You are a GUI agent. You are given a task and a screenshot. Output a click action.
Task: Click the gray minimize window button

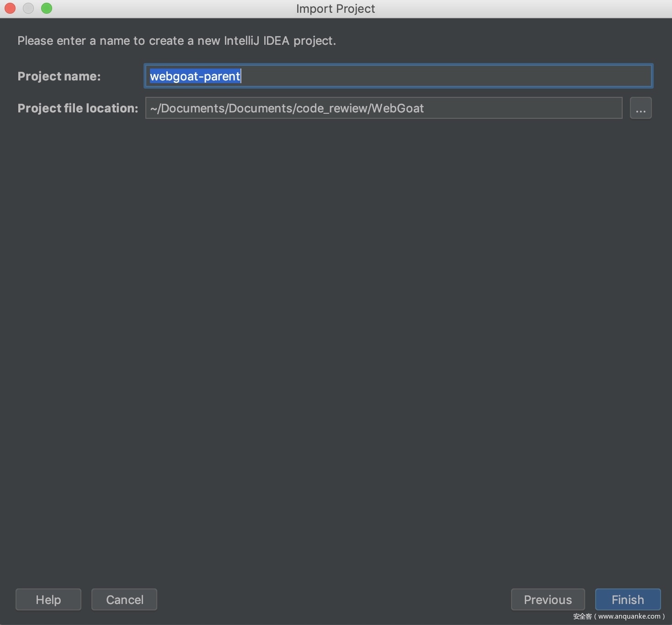tap(28, 8)
